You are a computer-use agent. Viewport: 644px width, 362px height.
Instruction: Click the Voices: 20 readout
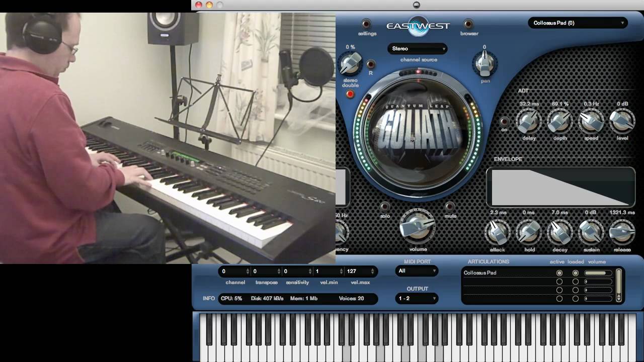point(351,298)
